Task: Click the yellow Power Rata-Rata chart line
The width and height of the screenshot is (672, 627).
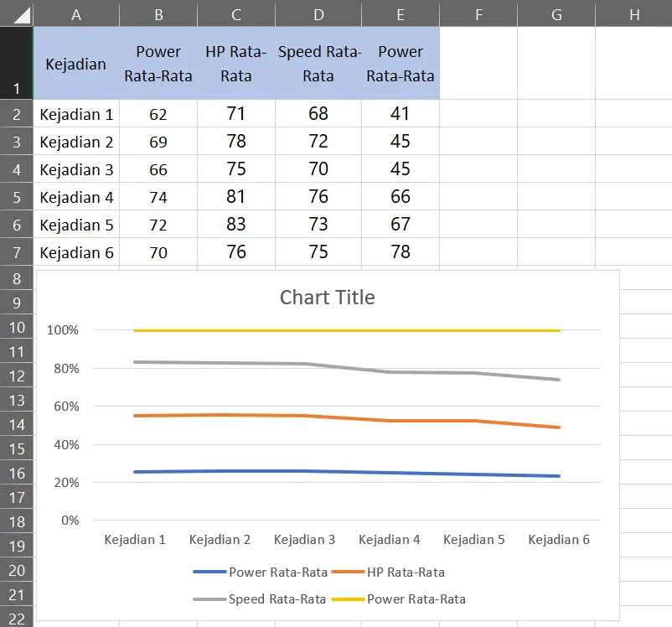Action: point(347,330)
